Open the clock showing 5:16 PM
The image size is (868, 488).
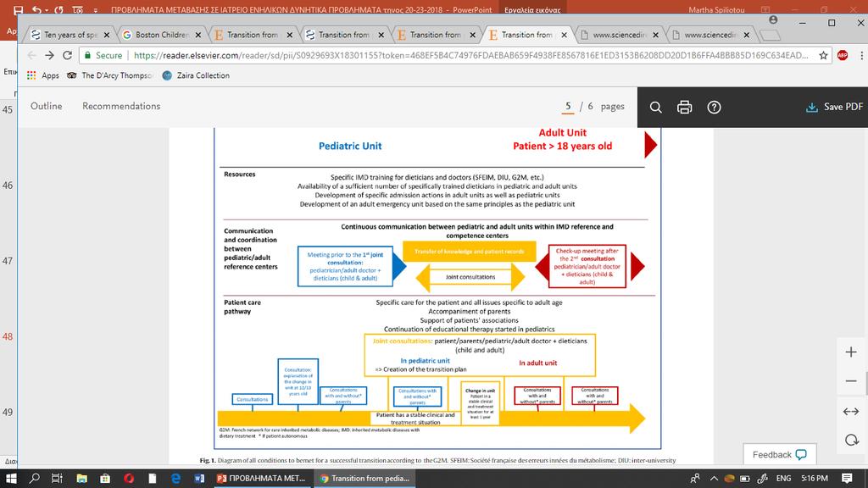click(815, 478)
